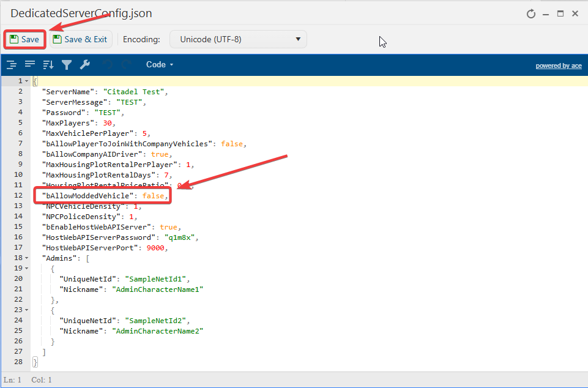Click line number 28 in the gutter
The height and width of the screenshot is (388, 588).
pos(18,362)
